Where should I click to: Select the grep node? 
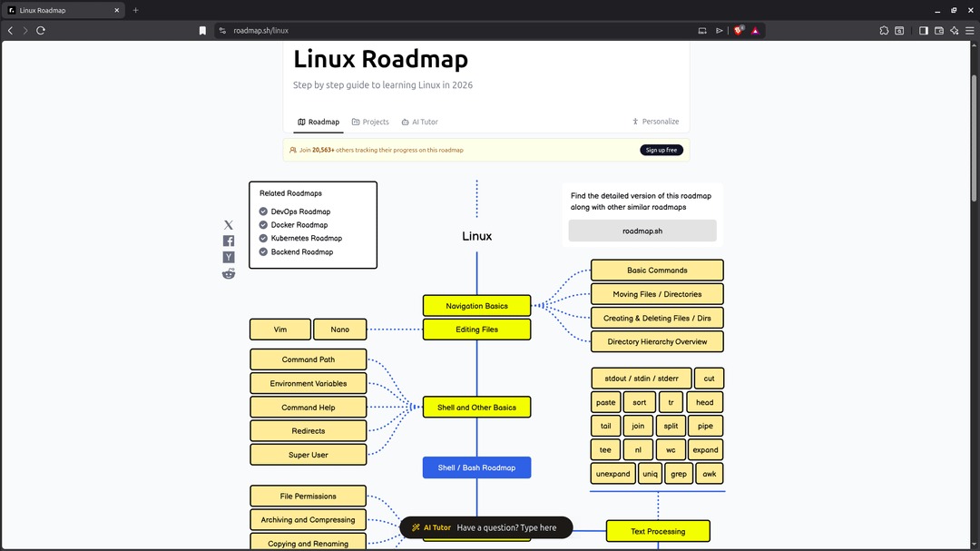click(679, 474)
